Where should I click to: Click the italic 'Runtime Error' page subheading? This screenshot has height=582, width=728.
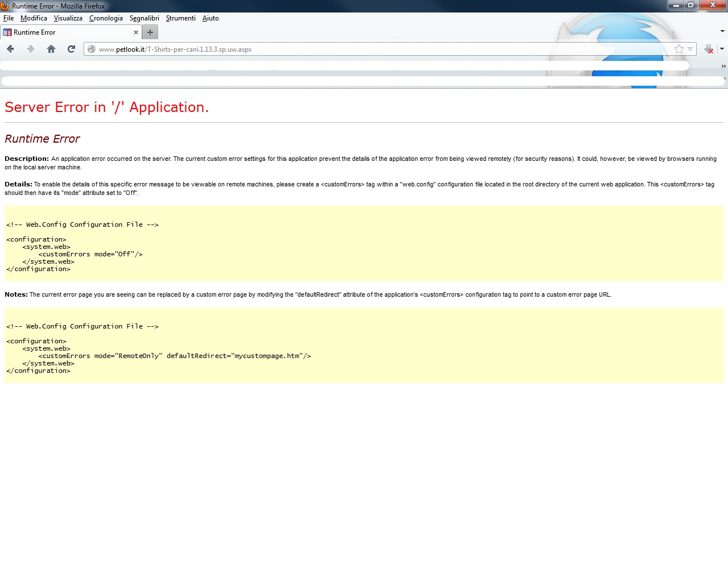point(42,139)
